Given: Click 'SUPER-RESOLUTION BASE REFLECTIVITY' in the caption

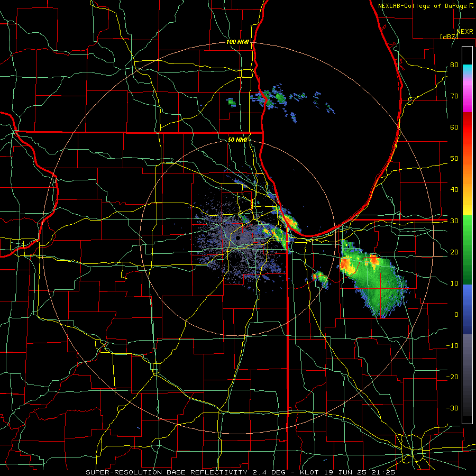Looking at the screenshot, I should pos(166,472).
